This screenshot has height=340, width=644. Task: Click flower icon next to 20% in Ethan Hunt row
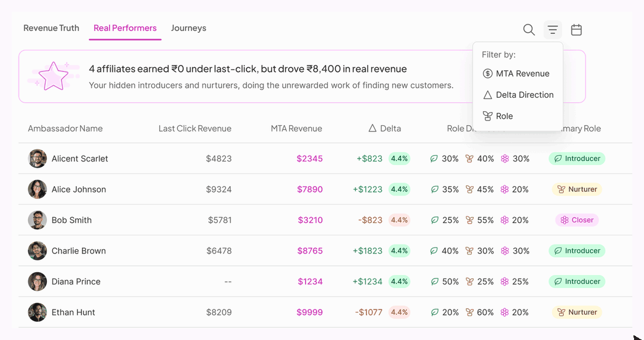click(x=505, y=312)
